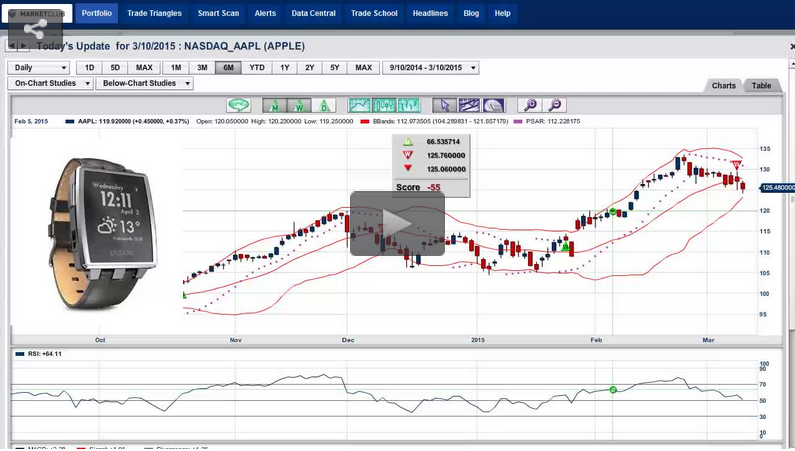The width and height of the screenshot is (795, 451).
Task: Expand Below-Chart Studies dropdown
Action: (145, 83)
